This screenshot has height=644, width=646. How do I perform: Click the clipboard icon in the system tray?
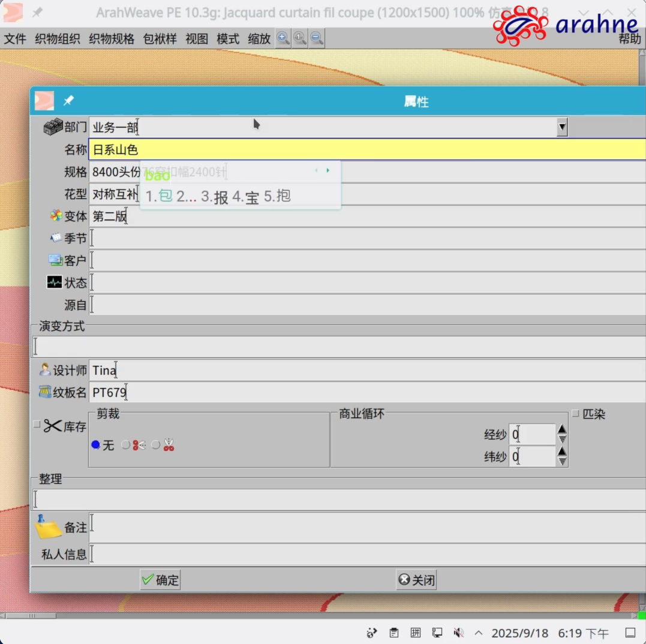pos(394,633)
